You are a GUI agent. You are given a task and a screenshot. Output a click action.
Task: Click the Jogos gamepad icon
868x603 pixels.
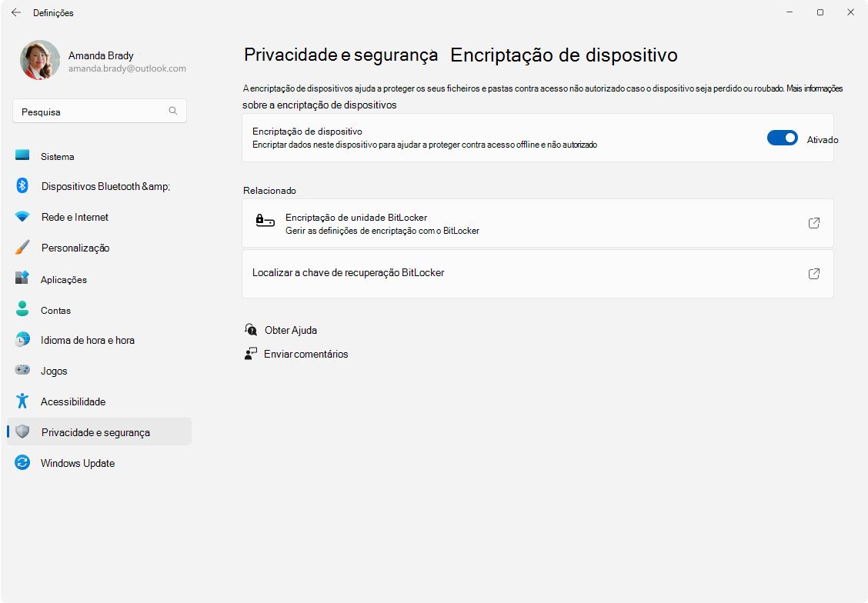(x=22, y=370)
